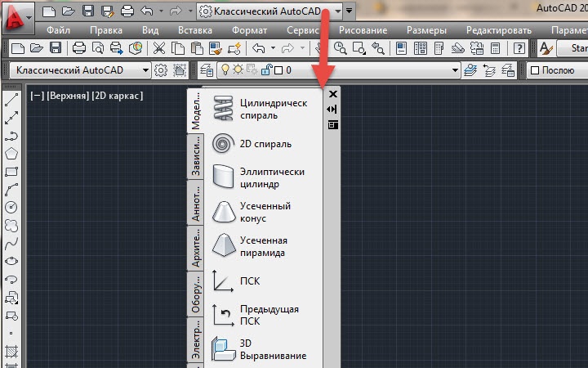Click the ПСК coordinate system icon
588x368 pixels.
(x=223, y=280)
